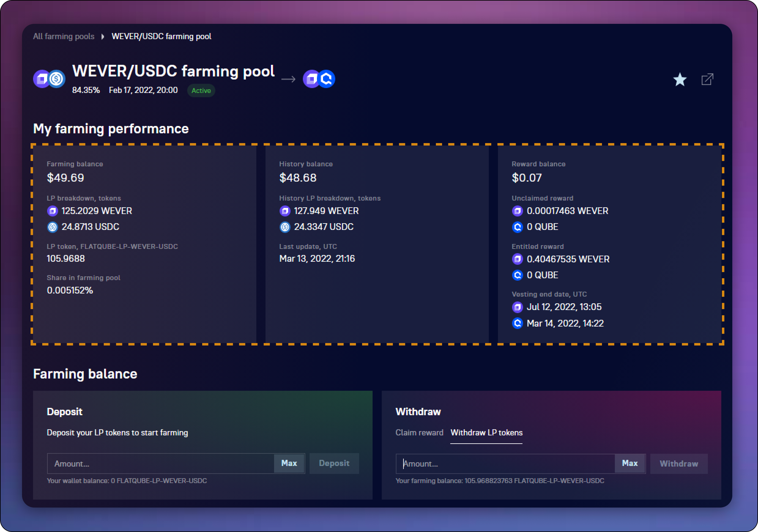Go back to All farming pools
Viewport: 758px width, 532px height.
(64, 36)
